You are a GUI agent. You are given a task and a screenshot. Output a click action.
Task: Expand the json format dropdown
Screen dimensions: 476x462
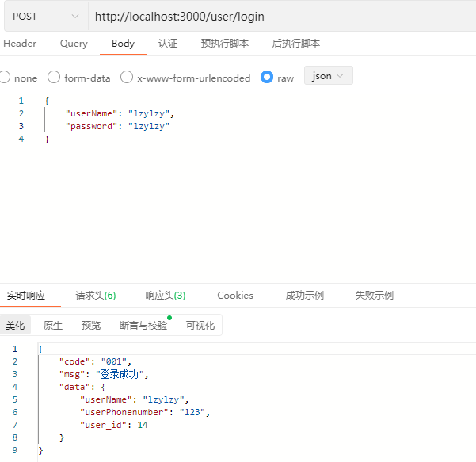(329, 75)
